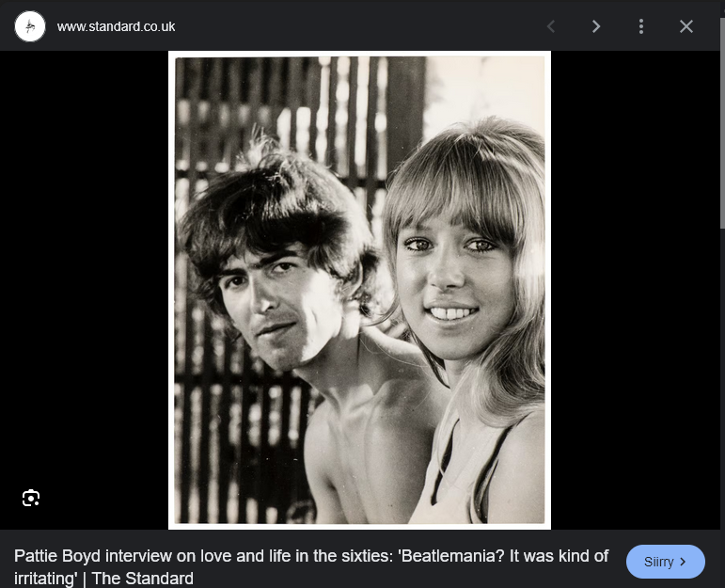Open the three-dot more options menu
Screen dimensions: 725x588
click(x=641, y=26)
